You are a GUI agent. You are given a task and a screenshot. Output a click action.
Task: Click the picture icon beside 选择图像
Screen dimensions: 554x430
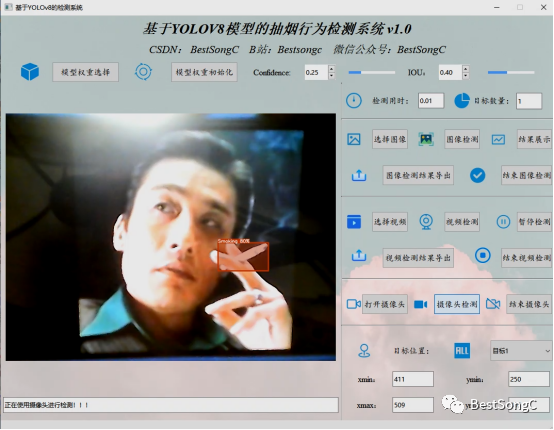(354, 139)
